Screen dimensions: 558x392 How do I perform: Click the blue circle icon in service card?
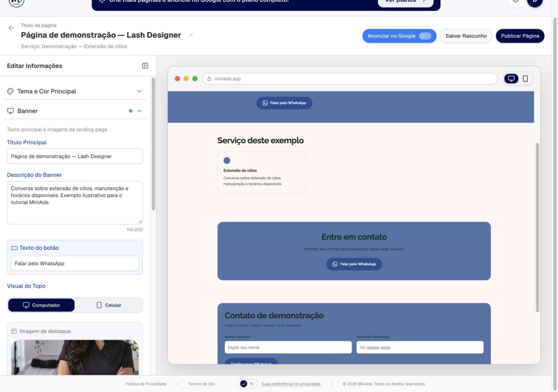click(227, 161)
